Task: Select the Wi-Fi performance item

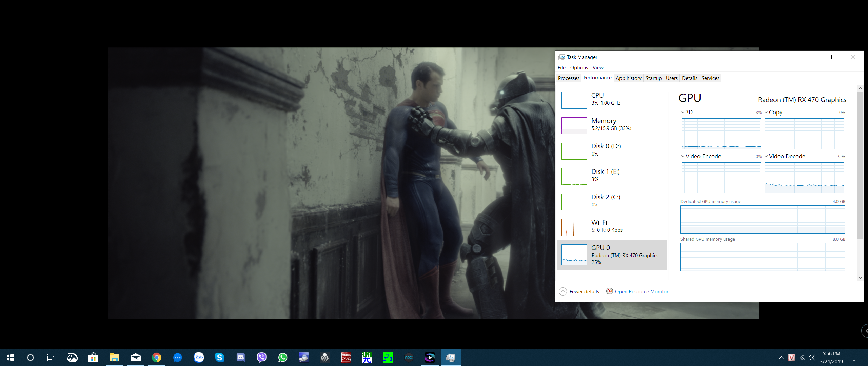Action: pos(612,227)
